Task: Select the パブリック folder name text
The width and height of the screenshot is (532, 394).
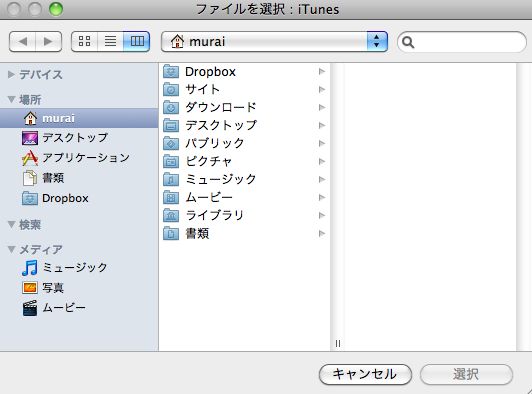Action: 214,143
